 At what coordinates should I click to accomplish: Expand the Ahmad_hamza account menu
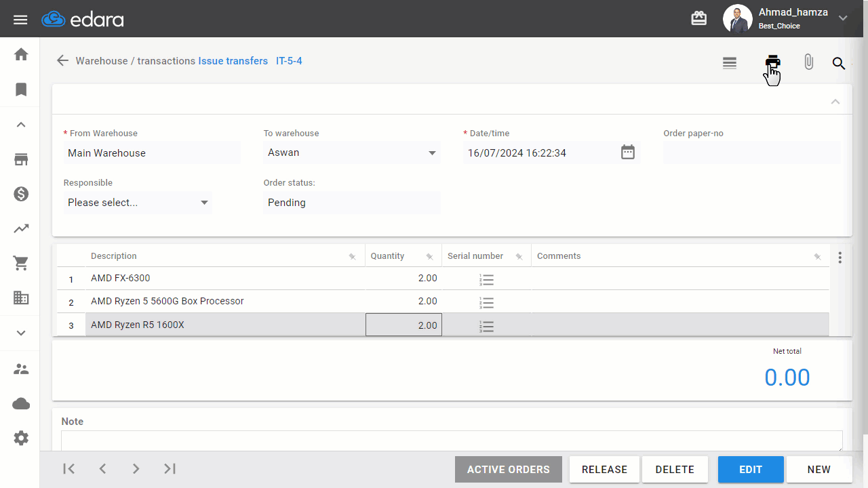(843, 18)
